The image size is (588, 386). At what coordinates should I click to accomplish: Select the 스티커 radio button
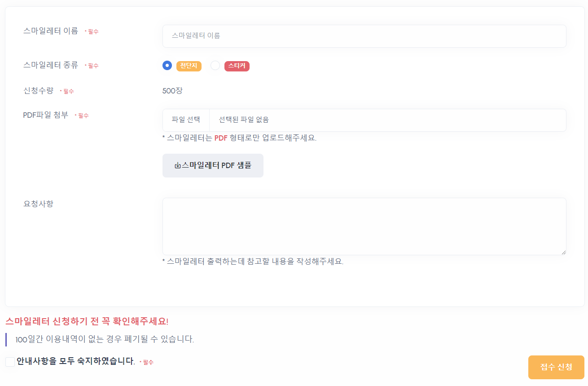click(215, 66)
